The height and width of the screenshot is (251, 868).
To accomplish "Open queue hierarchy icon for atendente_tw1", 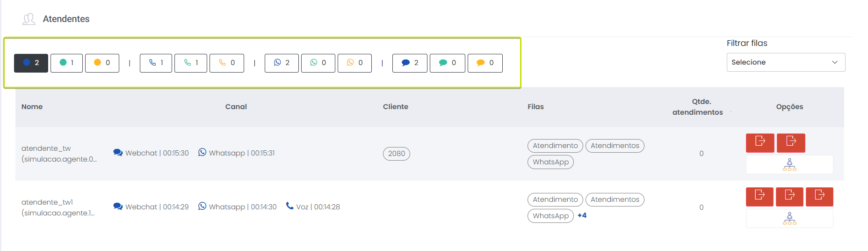I will click(x=789, y=219).
